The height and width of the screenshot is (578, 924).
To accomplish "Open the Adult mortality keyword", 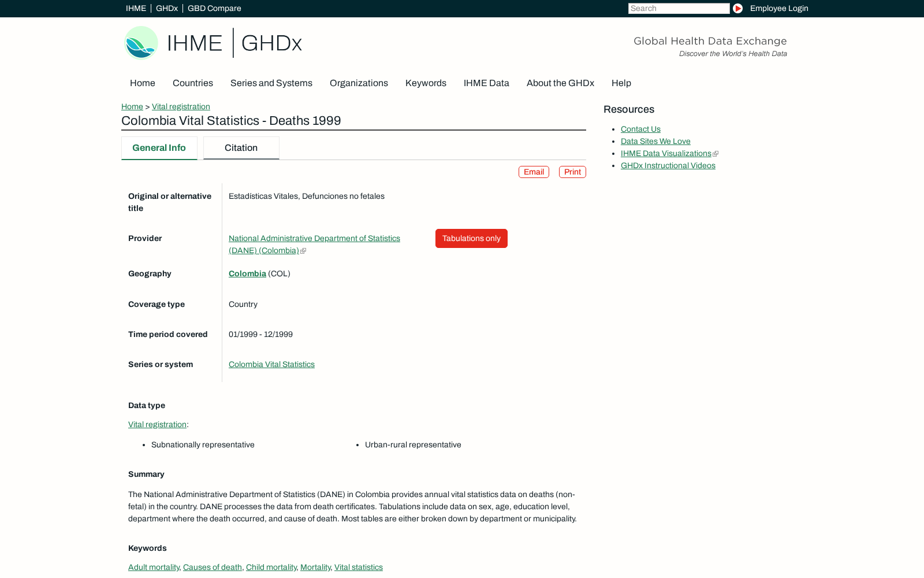I will 154,568.
